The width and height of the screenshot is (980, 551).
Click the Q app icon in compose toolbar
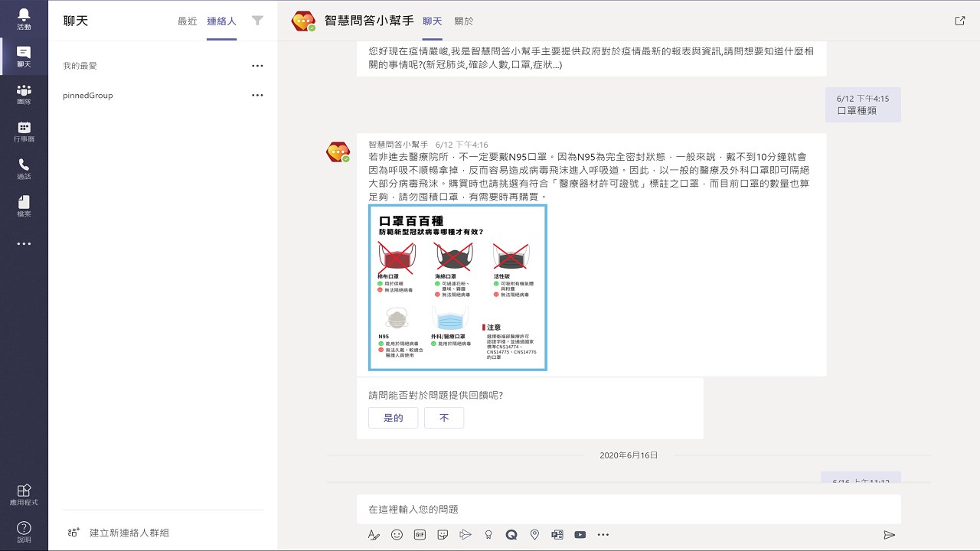[x=511, y=535]
